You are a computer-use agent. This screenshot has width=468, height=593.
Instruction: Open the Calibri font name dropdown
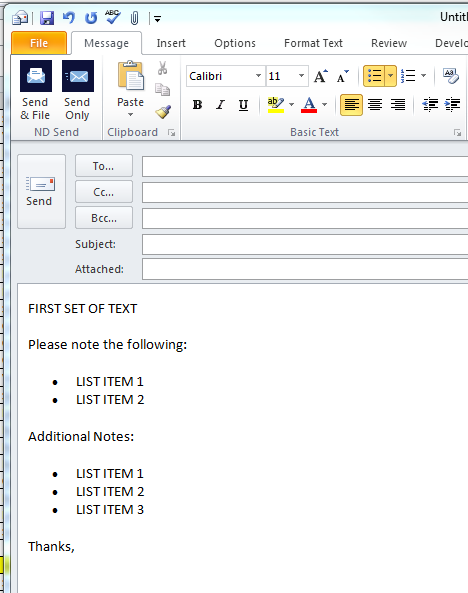click(x=258, y=76)
